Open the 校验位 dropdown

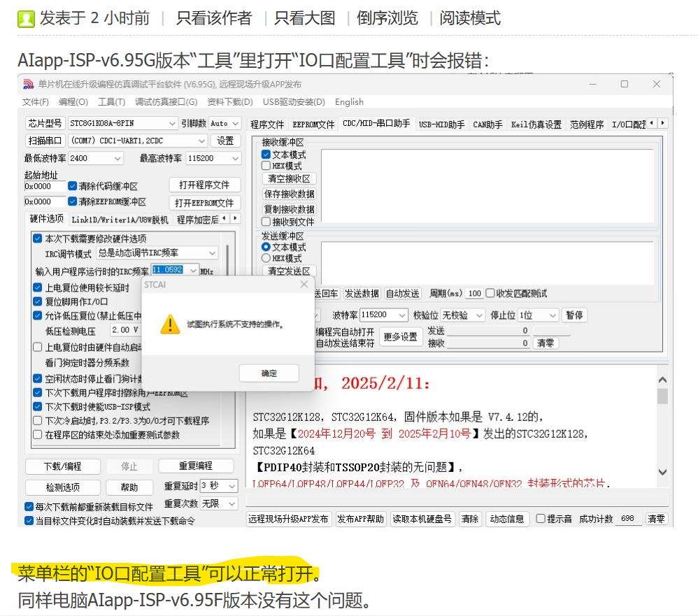(479, 315)
